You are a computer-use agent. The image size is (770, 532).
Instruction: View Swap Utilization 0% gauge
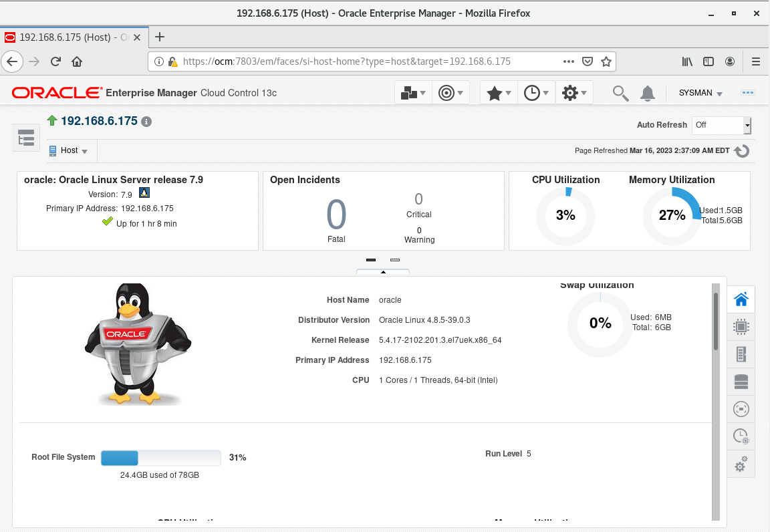point(600,323)
